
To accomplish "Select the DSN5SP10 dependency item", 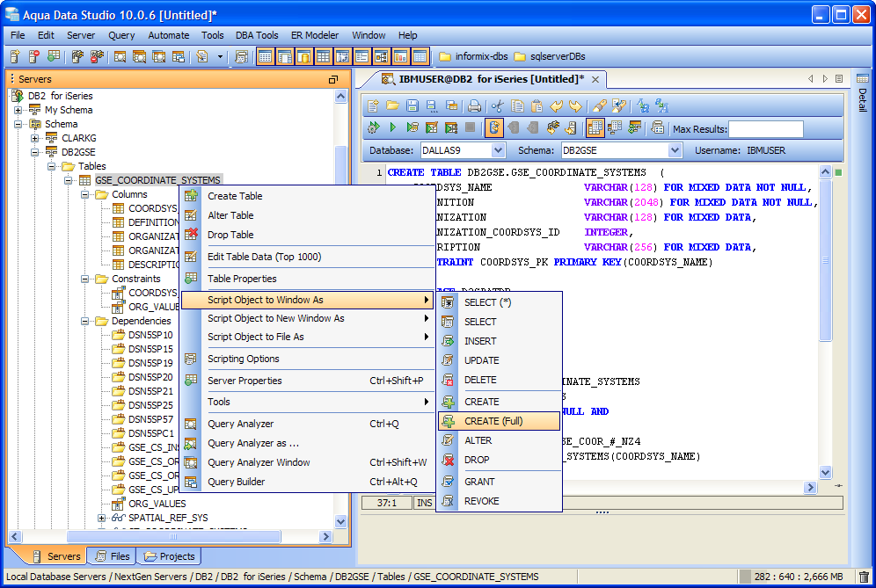I will coord(151,335).
